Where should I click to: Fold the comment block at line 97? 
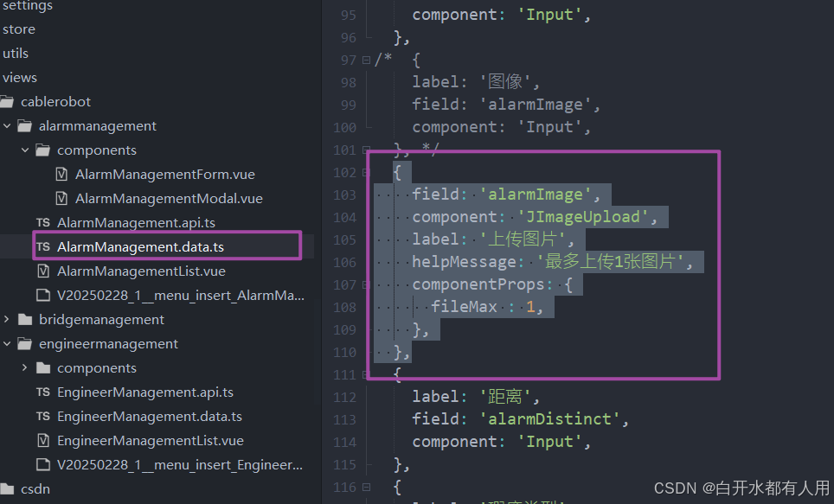[366, 60]
